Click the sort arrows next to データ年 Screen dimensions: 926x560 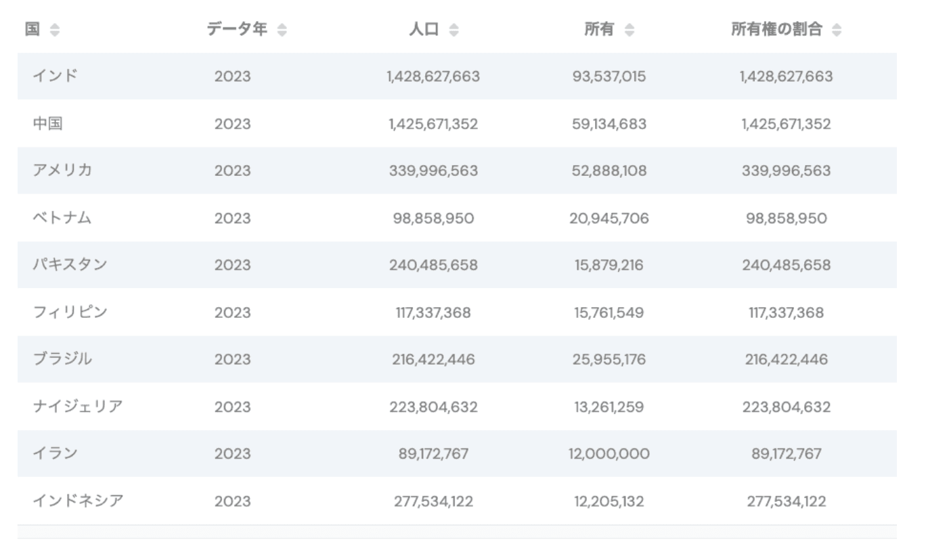click(x=282, y=30)
